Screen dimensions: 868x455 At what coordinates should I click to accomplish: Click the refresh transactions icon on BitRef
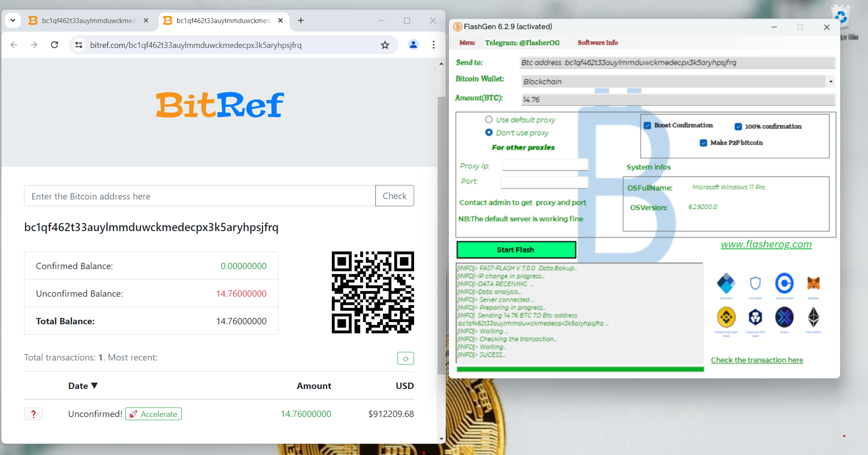coord(406,358)
